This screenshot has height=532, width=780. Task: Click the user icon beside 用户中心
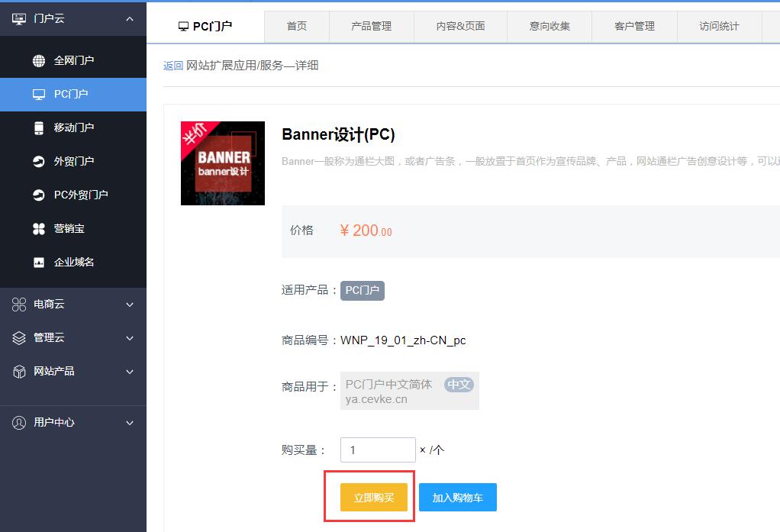[19, 423]
